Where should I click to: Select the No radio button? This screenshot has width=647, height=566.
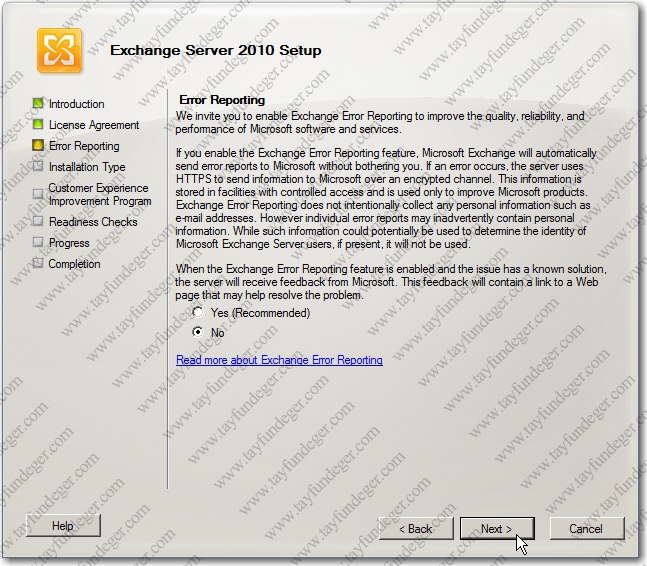coord(198,332)
